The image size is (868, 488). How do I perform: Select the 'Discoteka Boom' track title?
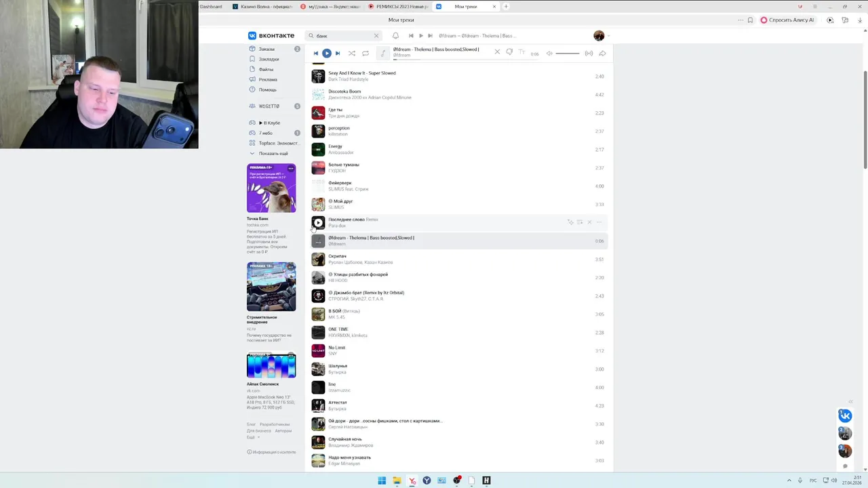click(344, 91)
